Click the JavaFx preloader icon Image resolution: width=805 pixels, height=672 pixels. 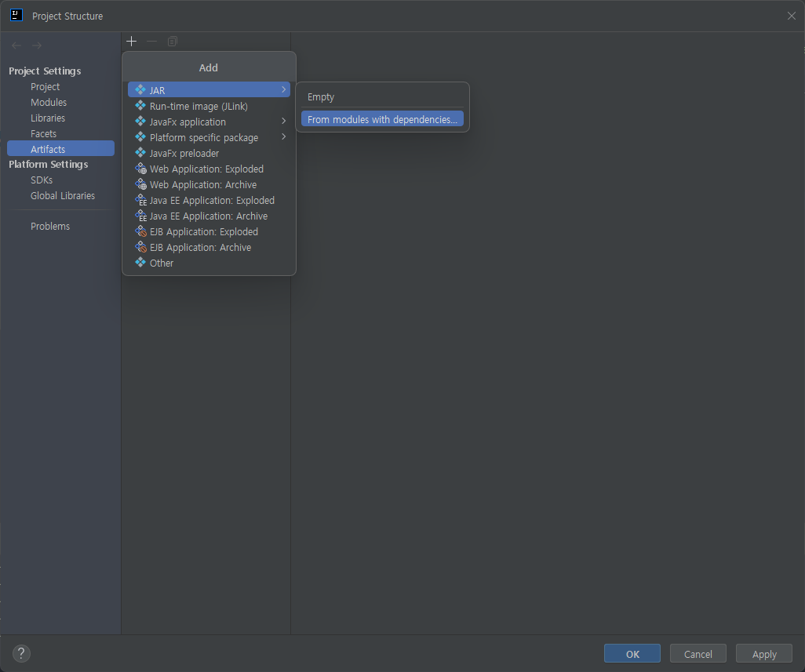coord(140,153)
